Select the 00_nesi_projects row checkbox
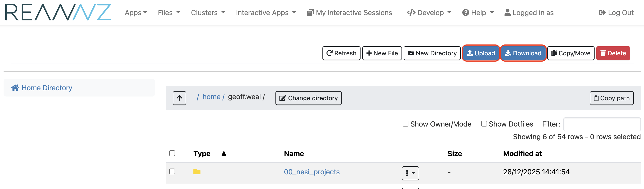 click(x=172, y=171)
